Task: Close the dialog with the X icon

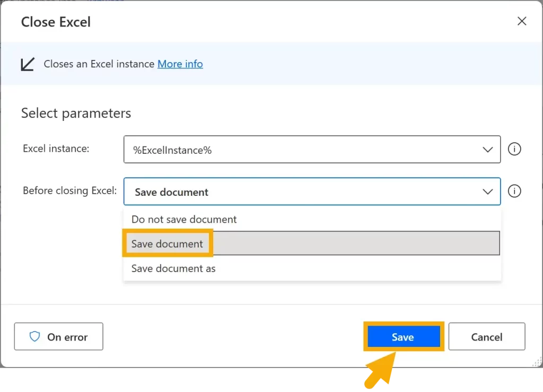Action: (522, 21)
